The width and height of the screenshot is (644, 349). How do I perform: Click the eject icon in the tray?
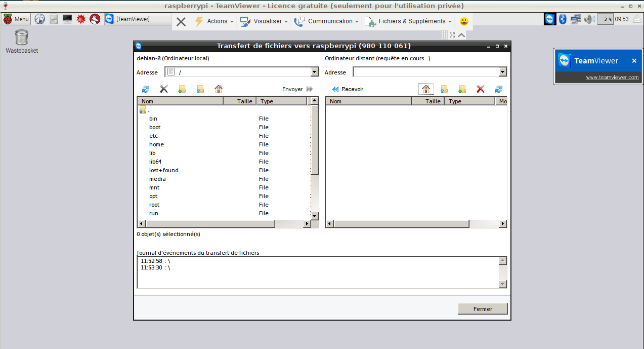pos(636,19)
